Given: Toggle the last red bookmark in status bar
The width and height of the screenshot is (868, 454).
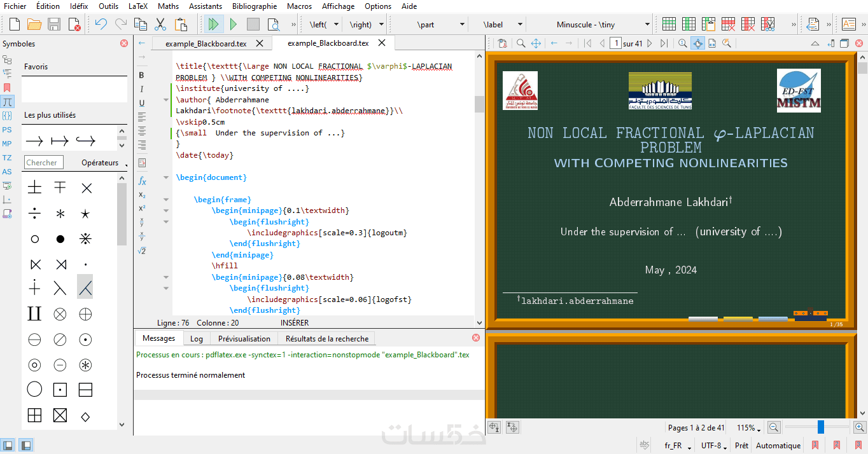Looking at the screenshot, I should click(858, 445).
